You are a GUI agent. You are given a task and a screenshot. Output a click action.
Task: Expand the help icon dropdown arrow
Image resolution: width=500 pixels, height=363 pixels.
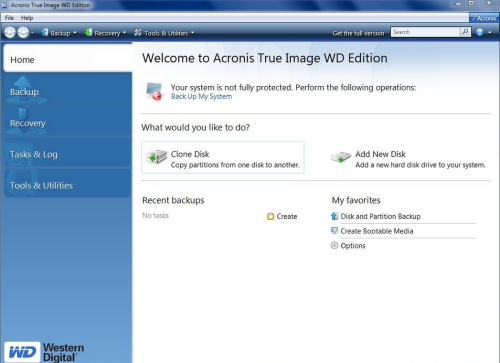[x=490, y=32]
